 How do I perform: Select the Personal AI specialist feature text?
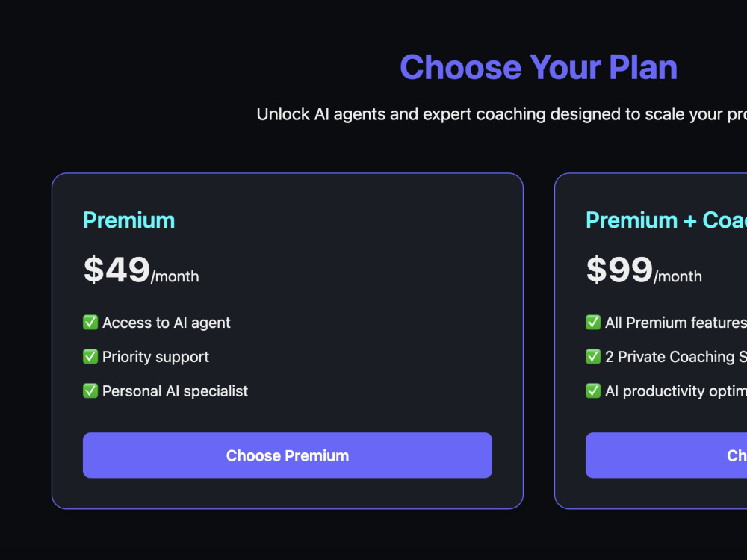click(x=175, y=391)
